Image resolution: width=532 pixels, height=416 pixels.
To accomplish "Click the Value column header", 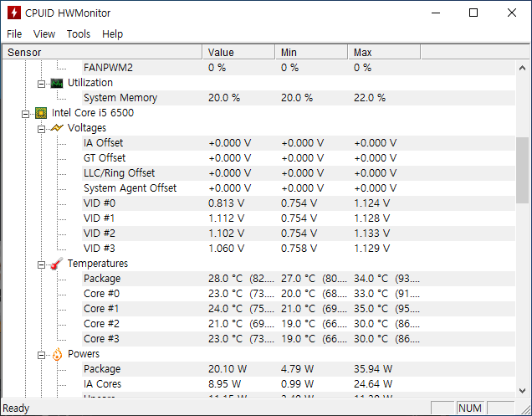I will coord(238,52).
